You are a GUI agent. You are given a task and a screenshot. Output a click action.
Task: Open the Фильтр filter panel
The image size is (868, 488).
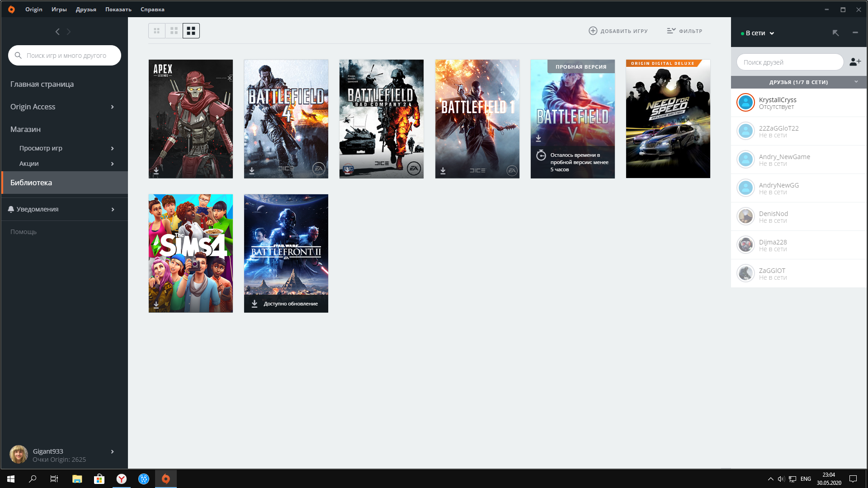(x=684, y=31)
